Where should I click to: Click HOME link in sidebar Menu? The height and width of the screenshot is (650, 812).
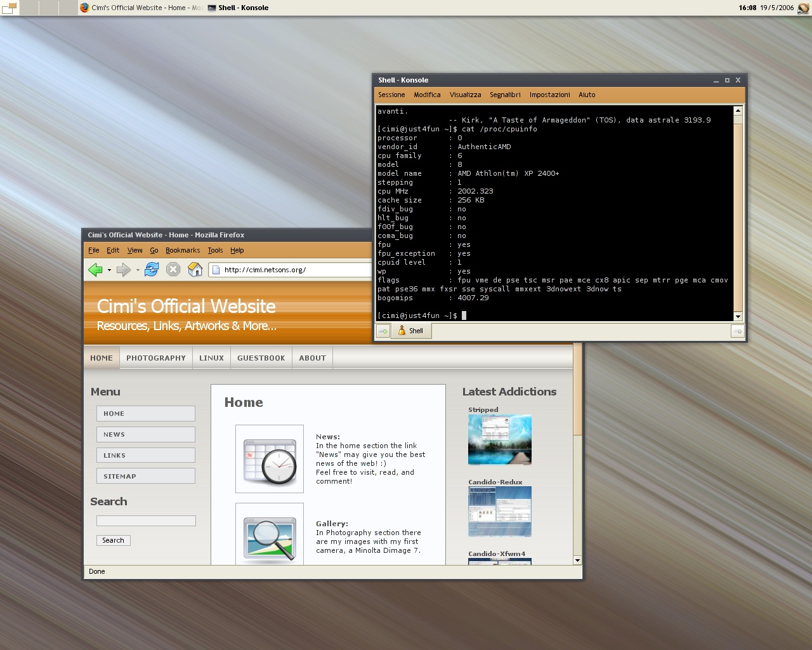pos(146,413)
